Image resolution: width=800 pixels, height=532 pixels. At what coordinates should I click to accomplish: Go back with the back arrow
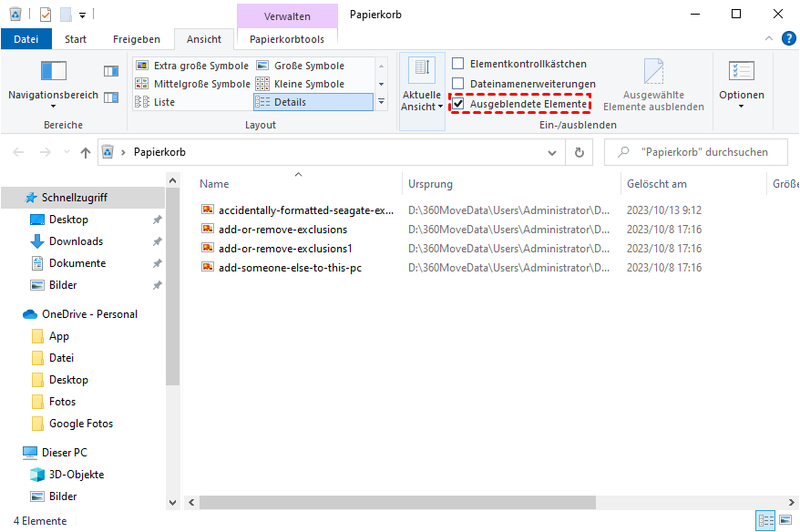pos(18,152)
